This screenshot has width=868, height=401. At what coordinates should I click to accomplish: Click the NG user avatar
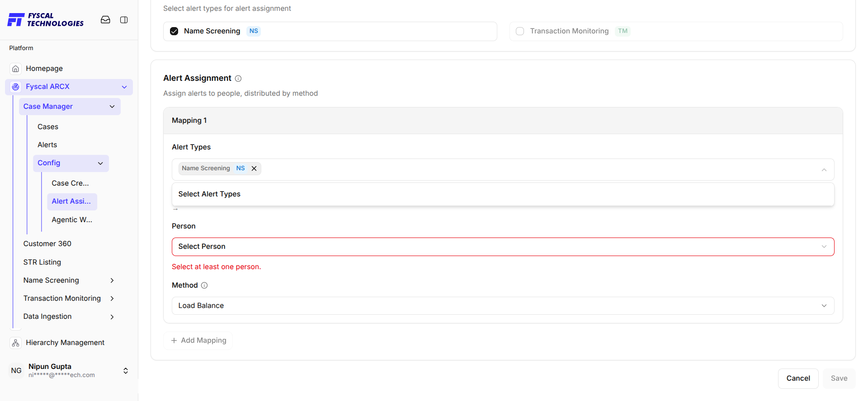pos(16,371)
